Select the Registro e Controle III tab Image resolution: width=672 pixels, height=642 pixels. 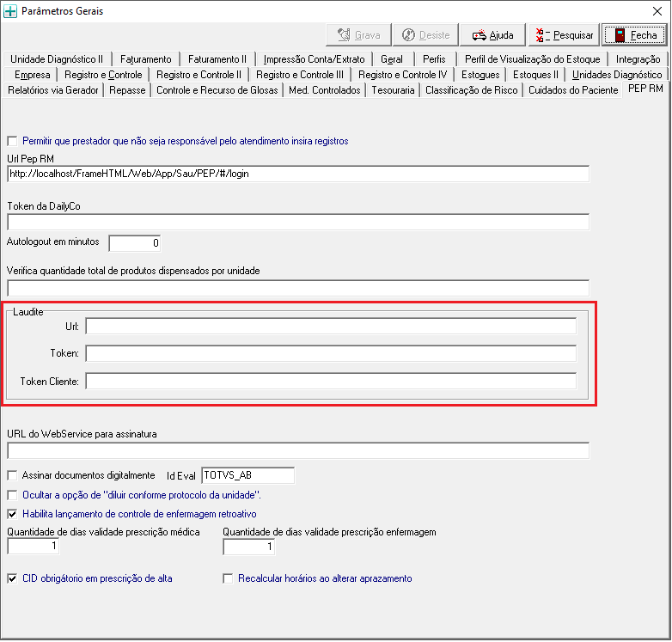(x=300, y=75)
